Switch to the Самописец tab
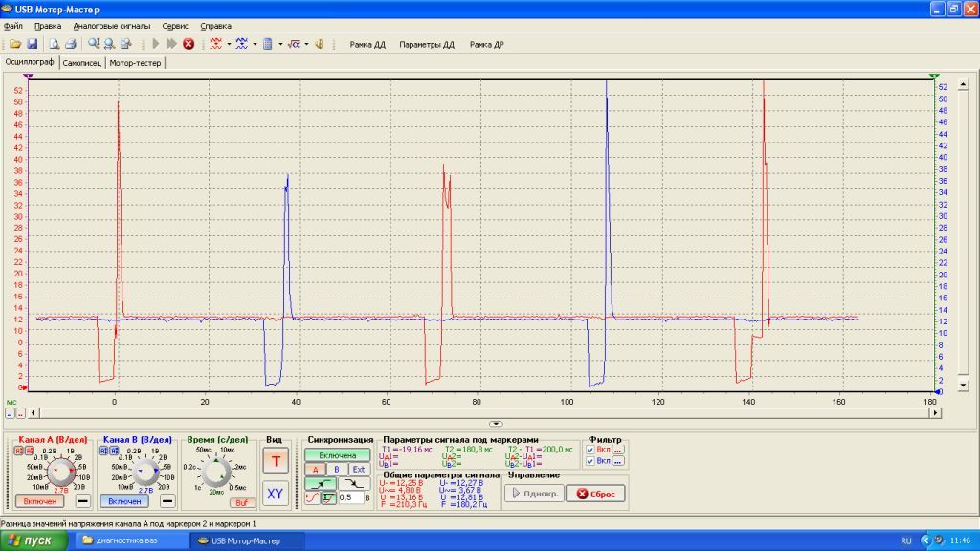The image size is (980, 551). [x=82, y=63]
